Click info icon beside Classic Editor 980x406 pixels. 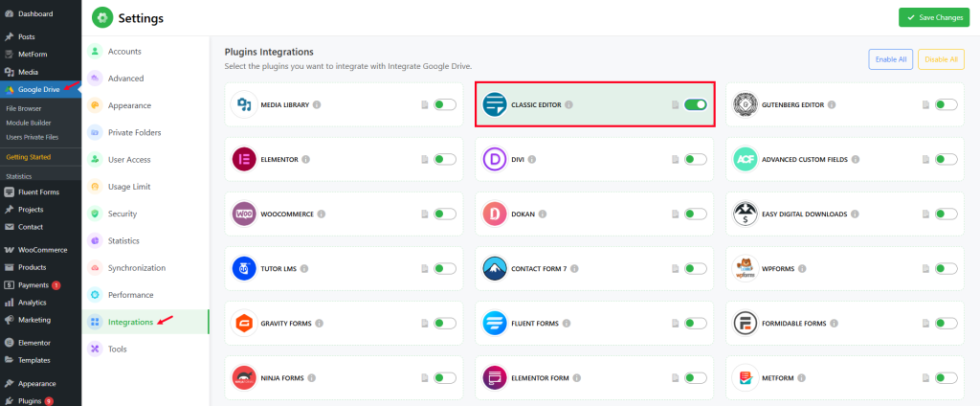click(x=568, y=105)
